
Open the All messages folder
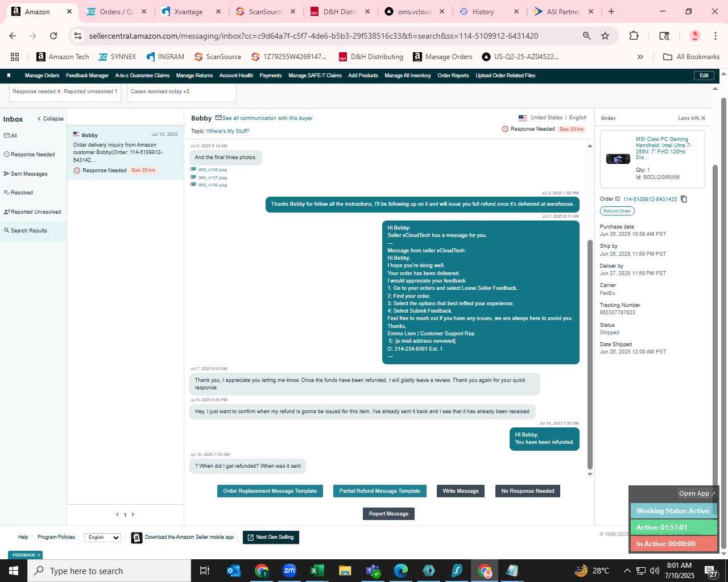click(x=10, y=135)
